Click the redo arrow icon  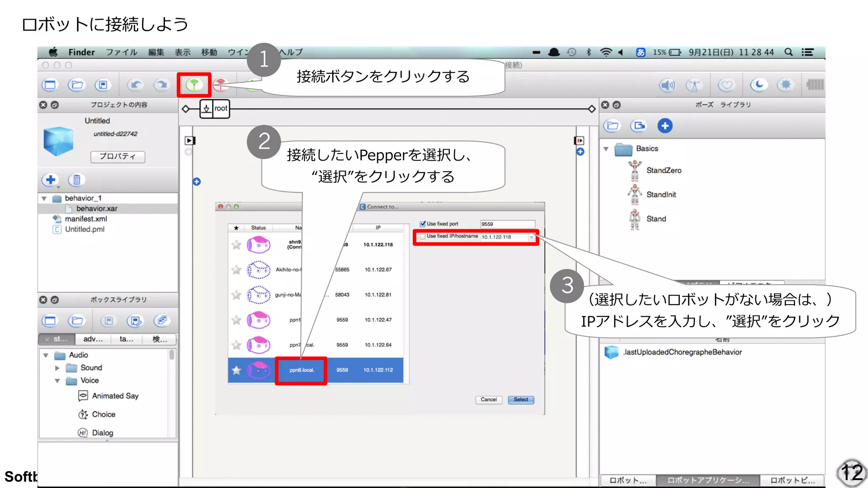click(161, 85)
